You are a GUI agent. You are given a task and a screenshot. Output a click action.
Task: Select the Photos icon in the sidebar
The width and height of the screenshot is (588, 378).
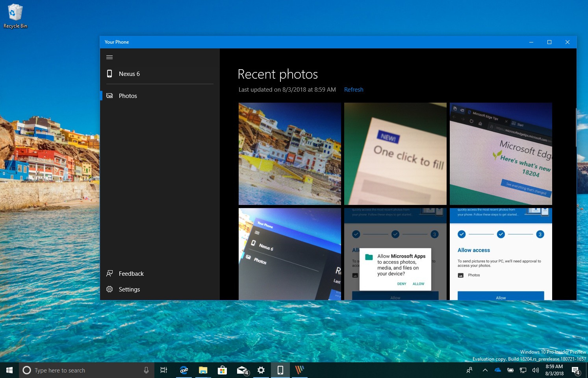coord(109,96)
